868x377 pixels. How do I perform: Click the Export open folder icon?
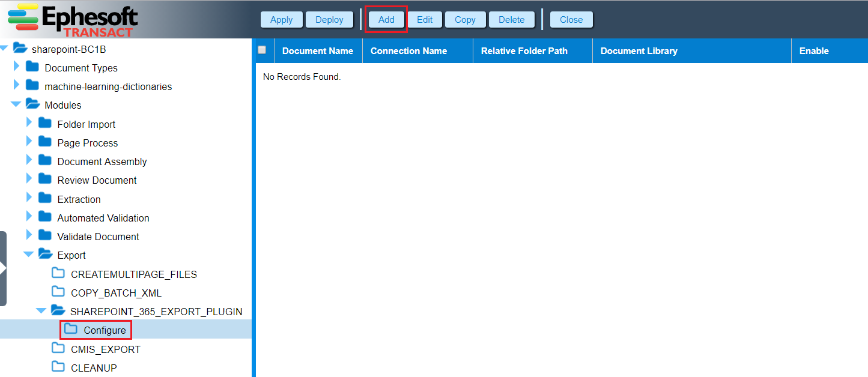click(45, 254)
